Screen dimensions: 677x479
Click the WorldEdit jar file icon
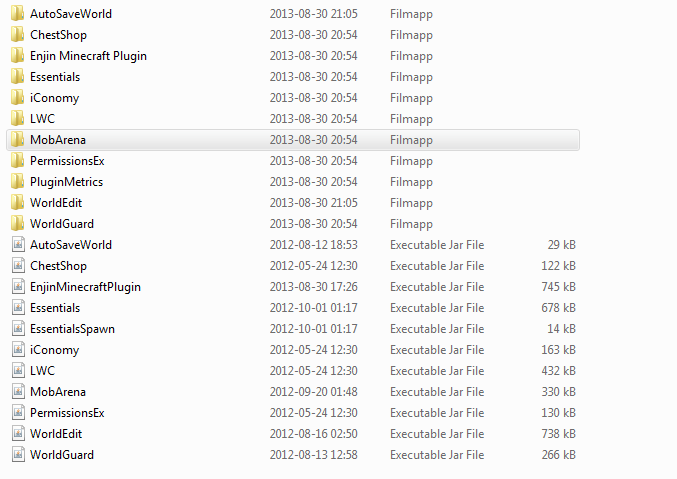(18, 434)
